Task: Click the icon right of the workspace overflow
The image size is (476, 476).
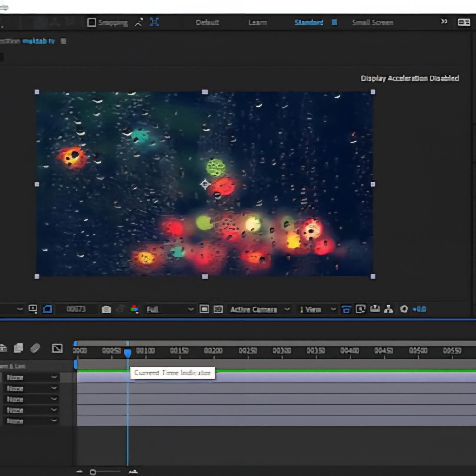Action: (464, 22)
